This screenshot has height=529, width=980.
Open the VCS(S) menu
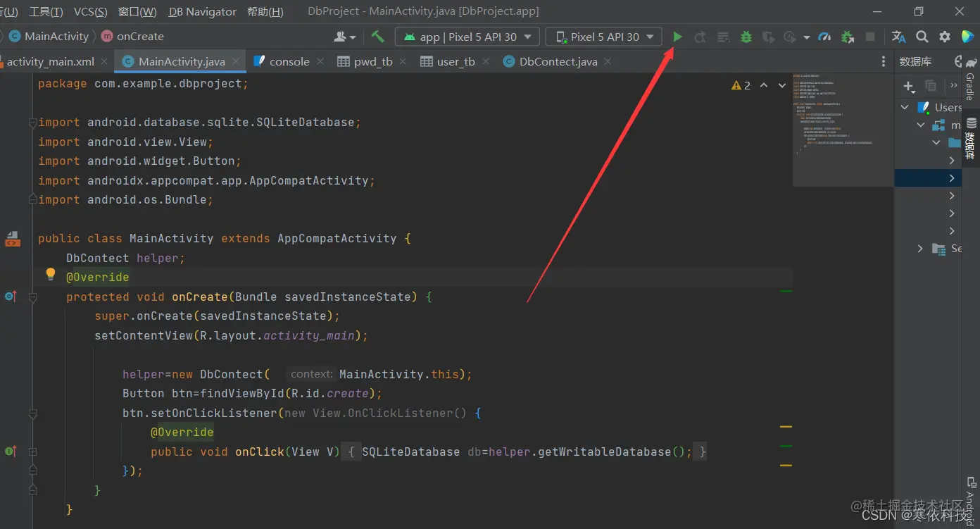(91, 12)
